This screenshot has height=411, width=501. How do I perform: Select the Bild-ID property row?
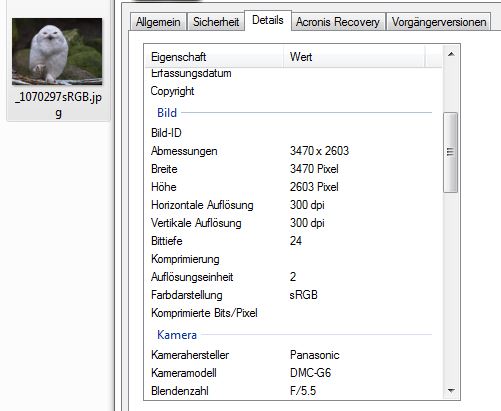[293, 133]
